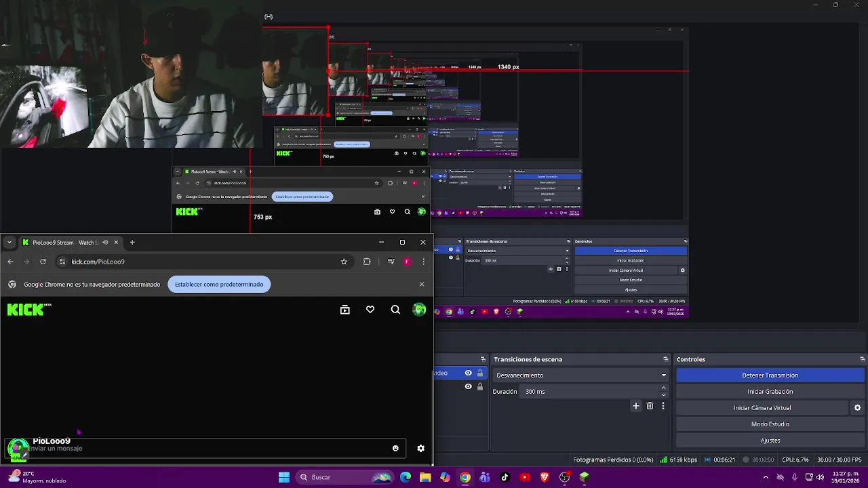Add a new scene transition
Image resolution: width=868 pixels, height=488 pixels.
point(636,406)
